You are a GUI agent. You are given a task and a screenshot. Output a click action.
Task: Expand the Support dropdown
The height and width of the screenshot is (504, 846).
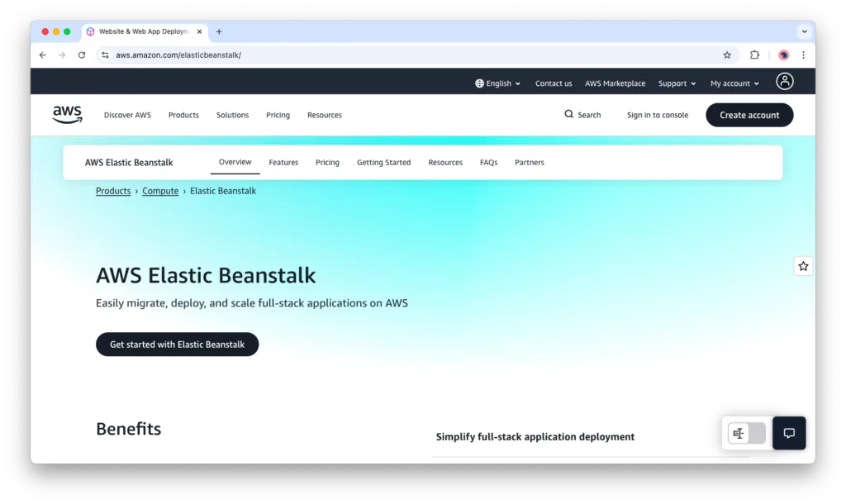[x=677, y=83]
